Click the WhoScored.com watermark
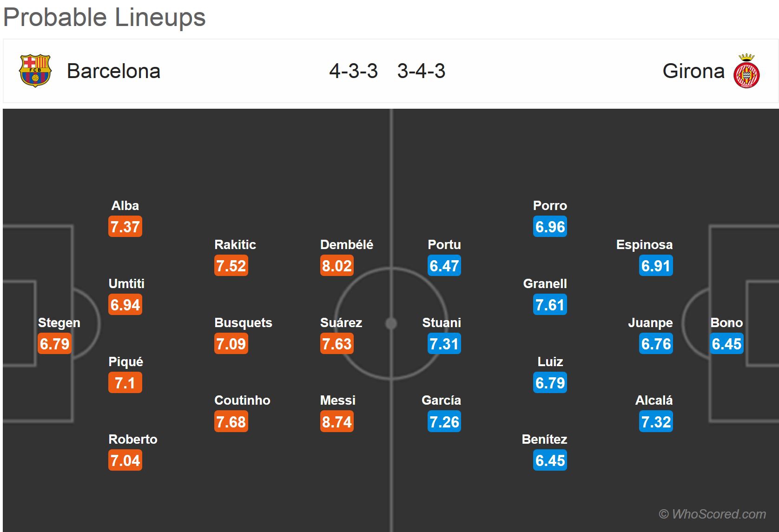 pyautogui.click(x=713, y=514)
